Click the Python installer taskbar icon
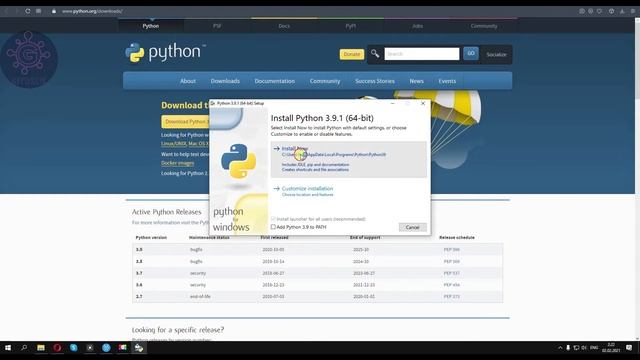This screenshot has height=360, width=640. pos(139,348)
